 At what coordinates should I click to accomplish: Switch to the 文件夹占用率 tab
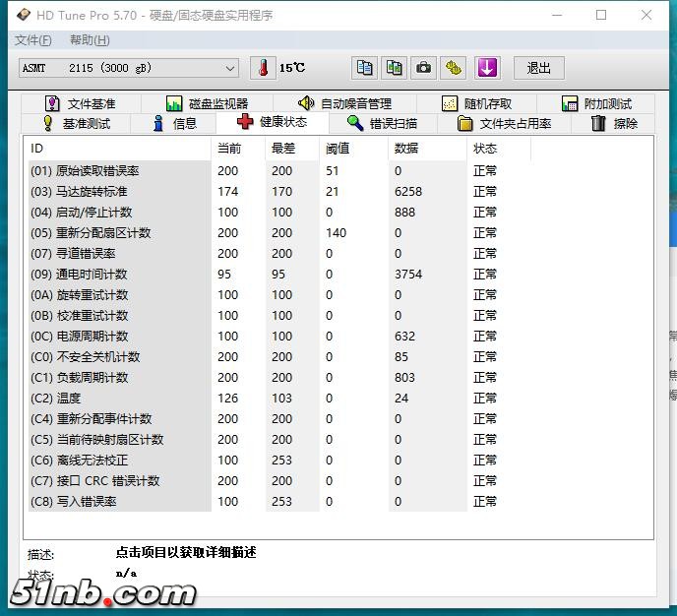tap(504, 123)
